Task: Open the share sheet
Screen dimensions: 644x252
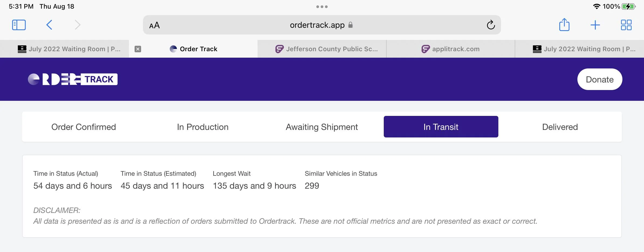Action: point(564,25)
